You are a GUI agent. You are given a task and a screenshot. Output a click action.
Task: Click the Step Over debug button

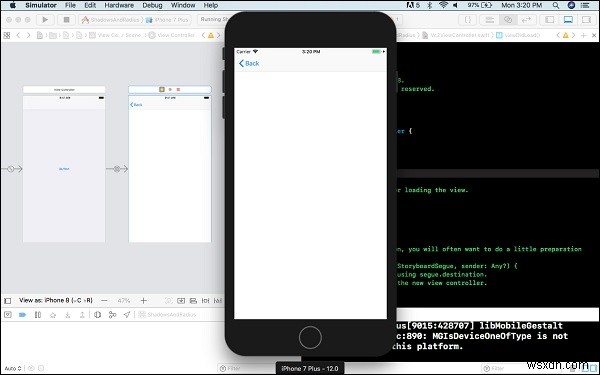click(x=53, y=315)
